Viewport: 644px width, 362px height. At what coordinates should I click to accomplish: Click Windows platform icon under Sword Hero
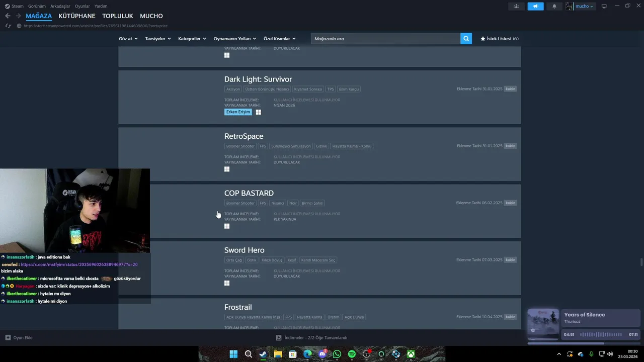click(x=227, y=283)
